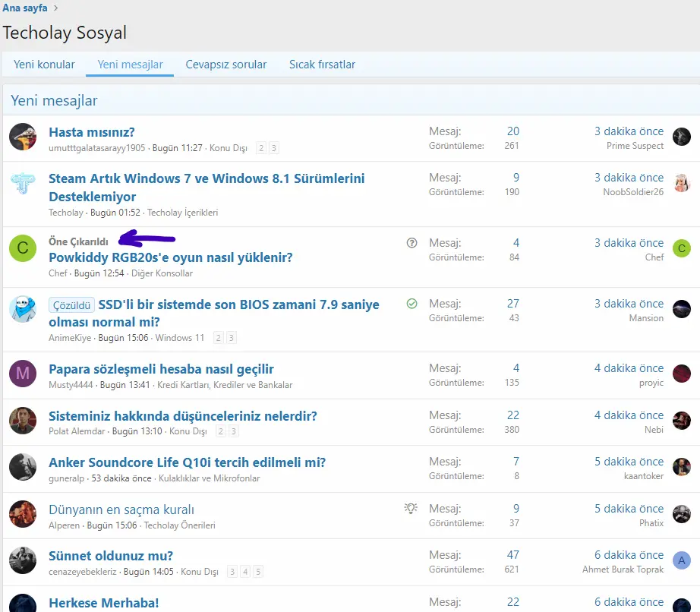
Task: Open Papara sözleşmeli hesaba nasıl geçilir thread
Action: 161,369
